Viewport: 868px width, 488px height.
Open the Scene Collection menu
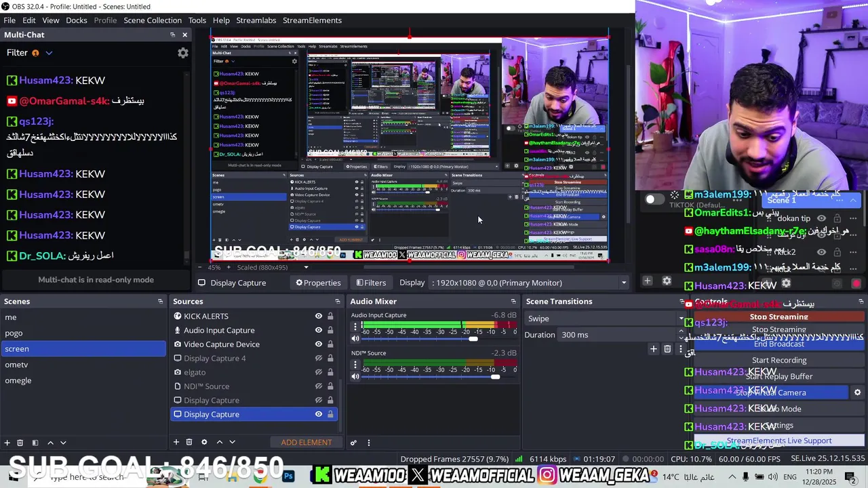pos(153,20)
